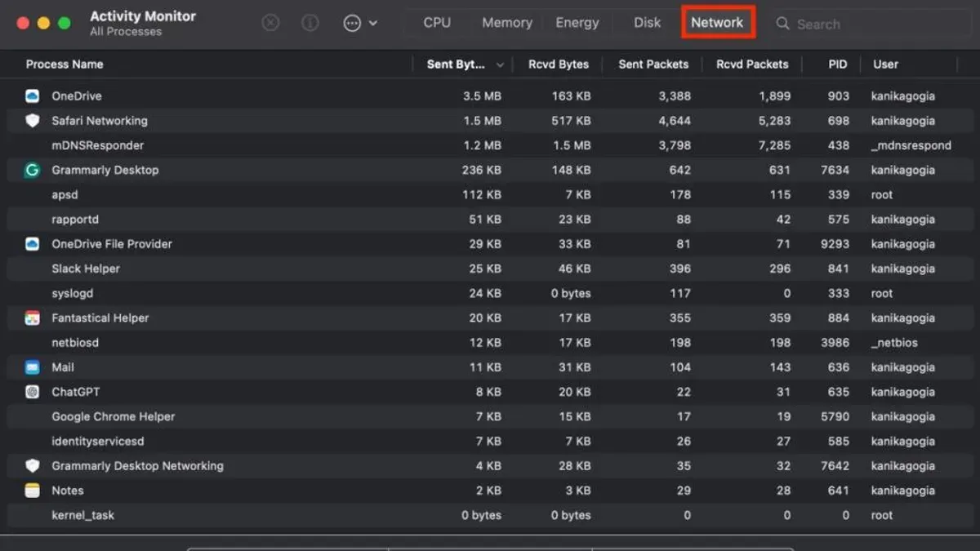The width and height of the screenshot is (980, 551).
Task: Sort by Rcvd Bytes column header
Action: (x=559, y=64)
